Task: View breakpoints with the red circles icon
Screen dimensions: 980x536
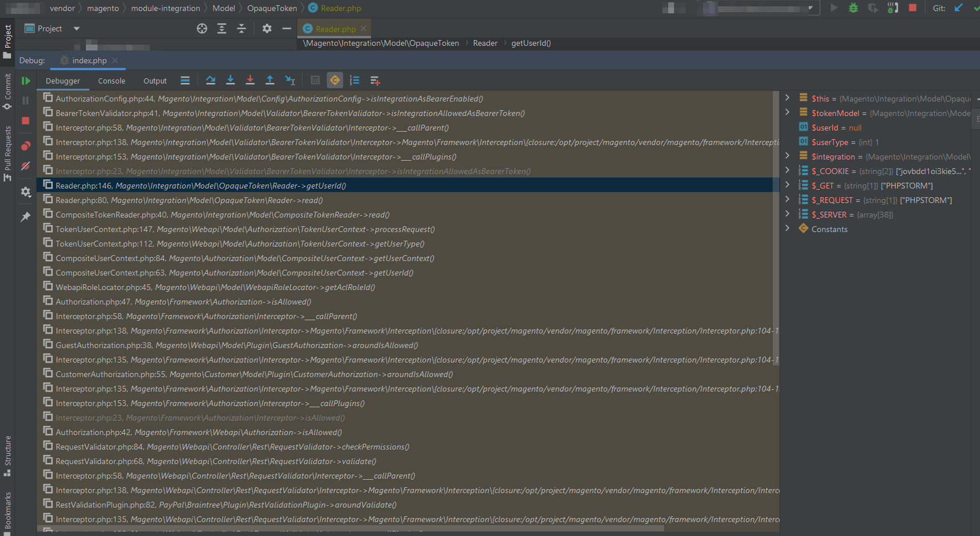Action: [x=26, y=146]
